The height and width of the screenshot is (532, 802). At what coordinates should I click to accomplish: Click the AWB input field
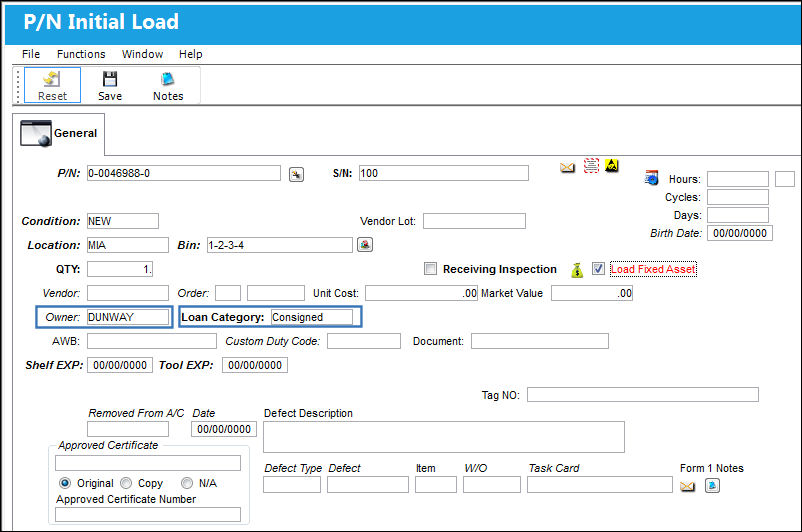click(151, 341)
